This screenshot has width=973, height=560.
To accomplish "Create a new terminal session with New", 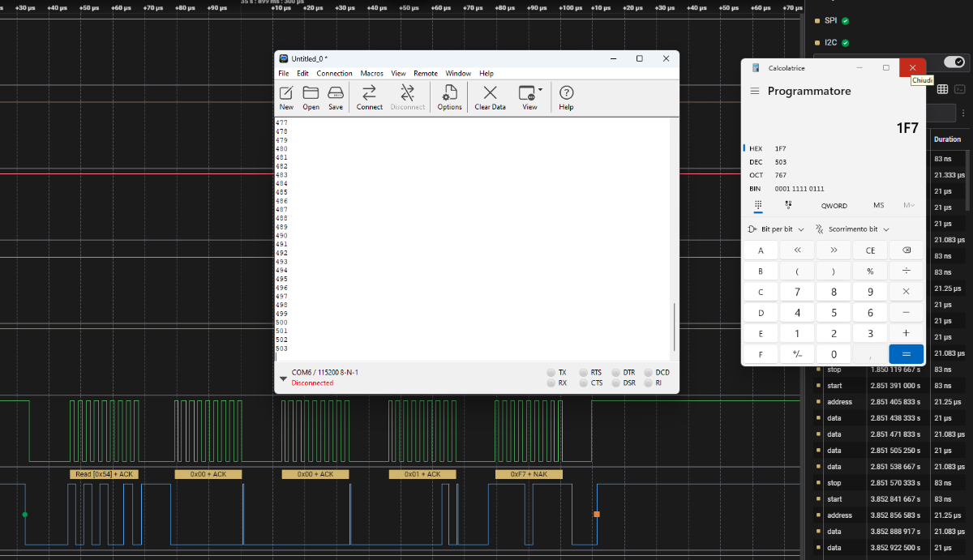I will point(286,96).
